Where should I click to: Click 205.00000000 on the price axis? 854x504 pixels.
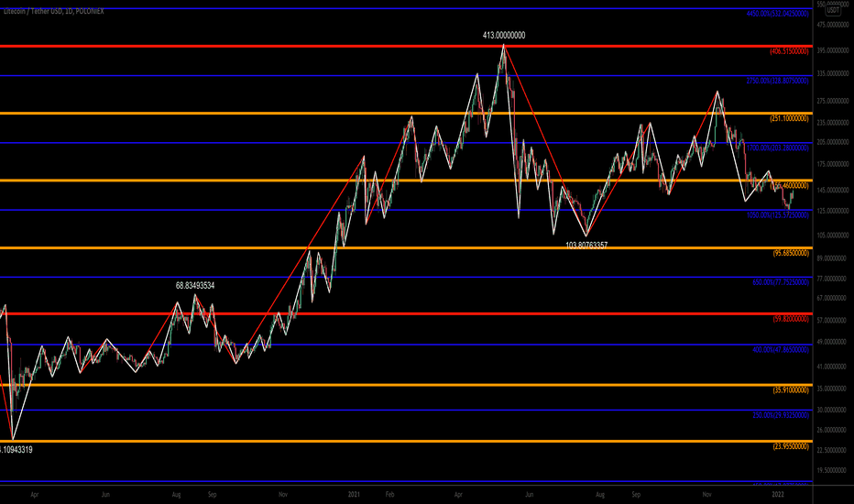click(833, 142)
